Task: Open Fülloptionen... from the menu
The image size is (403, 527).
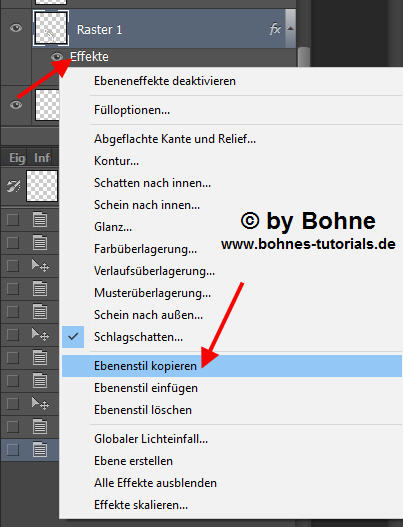Action: click(132, 110)
